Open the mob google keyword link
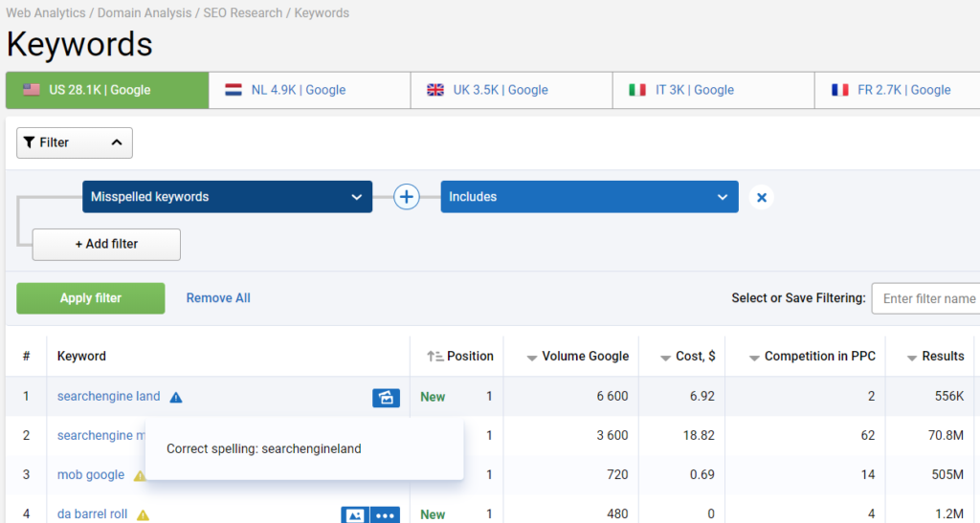 pos(91,475)
